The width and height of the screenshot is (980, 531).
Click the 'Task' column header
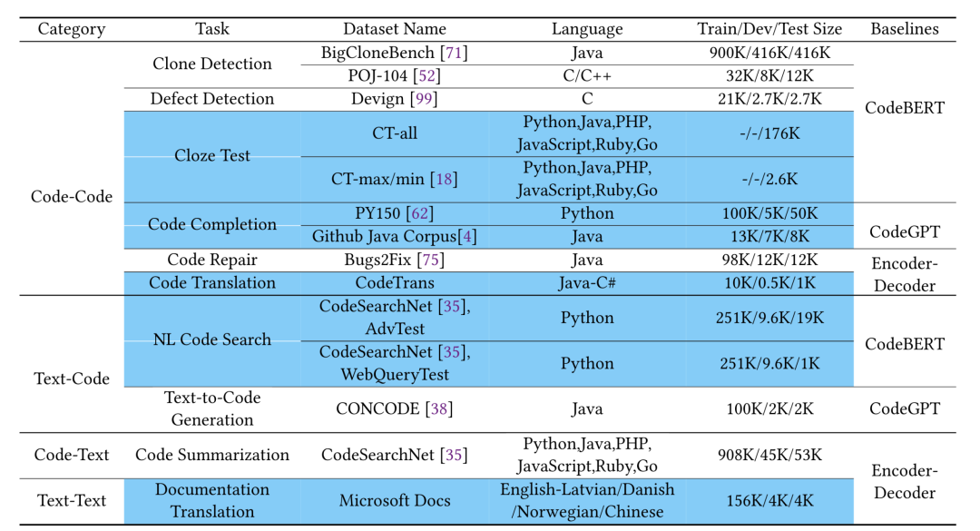point(212,29)
